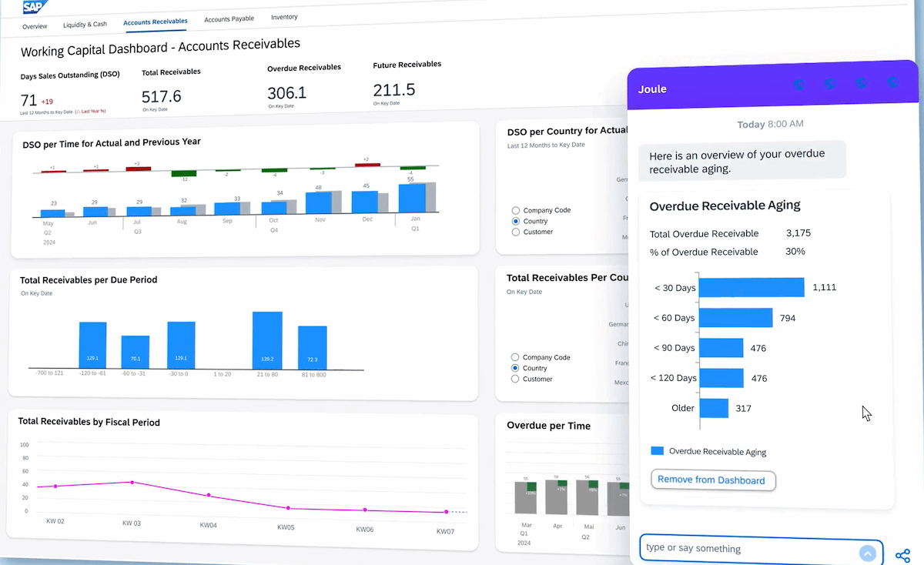This screenshot has width=924, height=565.
Task: Click the share icon beside Joule input
Action: tap(903, 555)
